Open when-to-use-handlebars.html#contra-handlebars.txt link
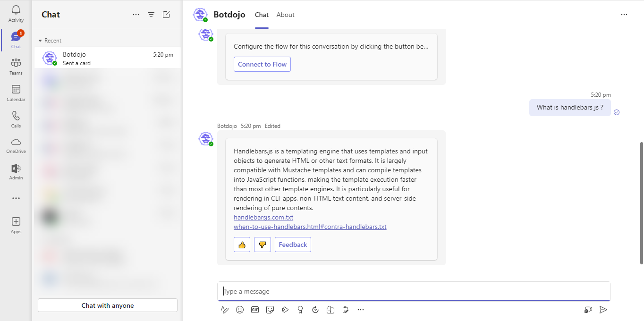The height and width of the screenshot is (321, 644). pos(310,227)
